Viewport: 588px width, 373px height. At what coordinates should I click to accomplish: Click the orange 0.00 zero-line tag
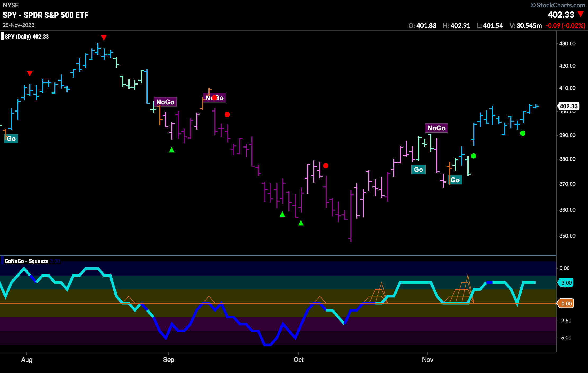[566, 303]
